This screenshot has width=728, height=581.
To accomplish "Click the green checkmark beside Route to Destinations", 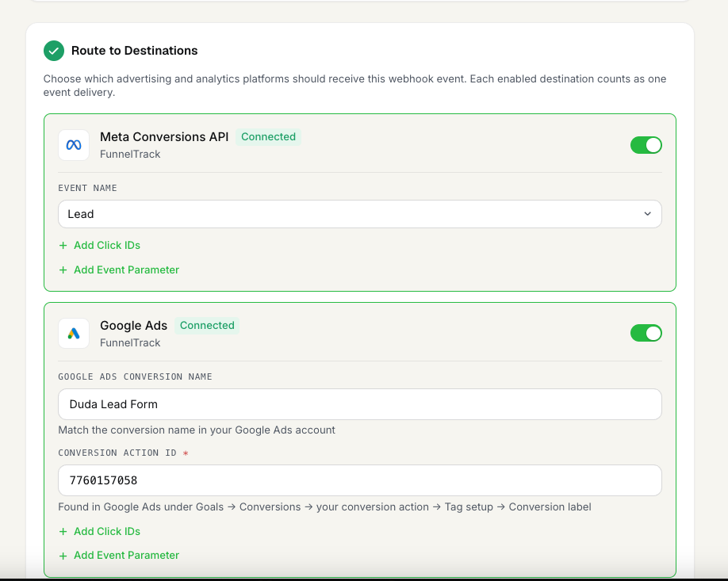I will point(54,51).
